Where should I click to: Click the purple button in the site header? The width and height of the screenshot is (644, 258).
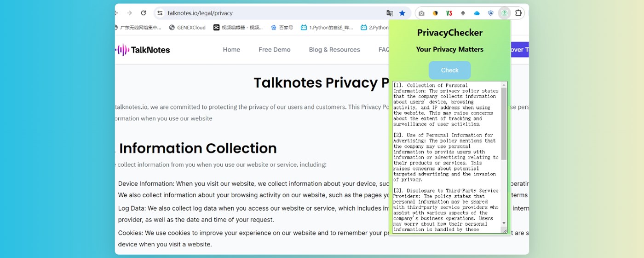pyautogui.click(x=520, y=50)
